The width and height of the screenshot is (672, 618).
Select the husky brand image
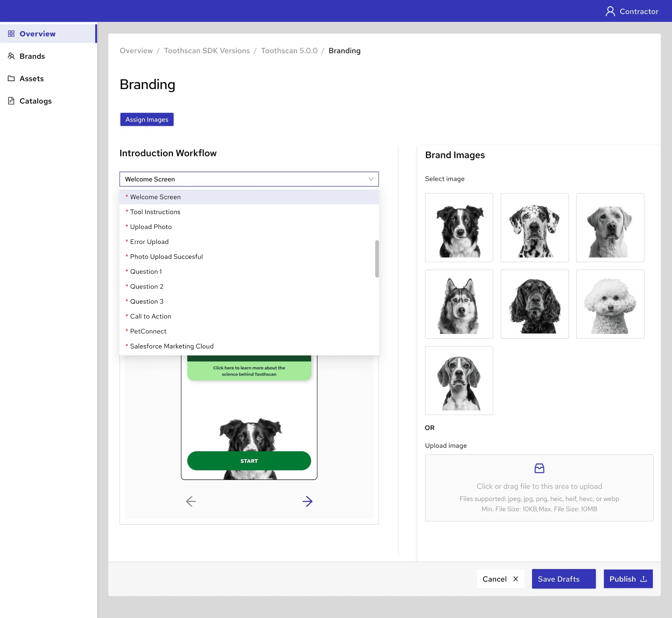click(459, 304)
